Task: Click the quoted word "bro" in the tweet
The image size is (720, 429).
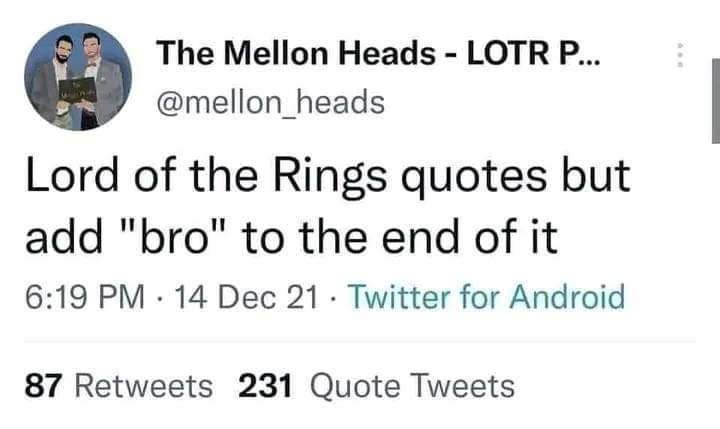Action: point(174,237)
